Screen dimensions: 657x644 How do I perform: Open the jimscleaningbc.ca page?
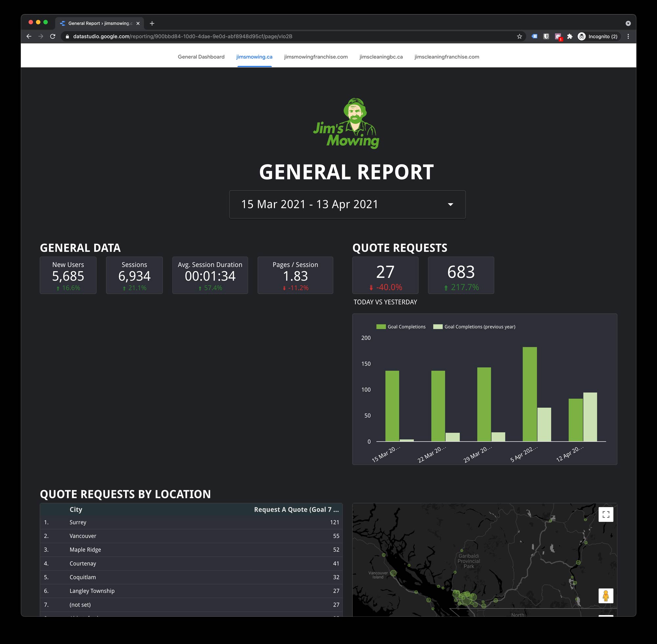coord(381,57)
